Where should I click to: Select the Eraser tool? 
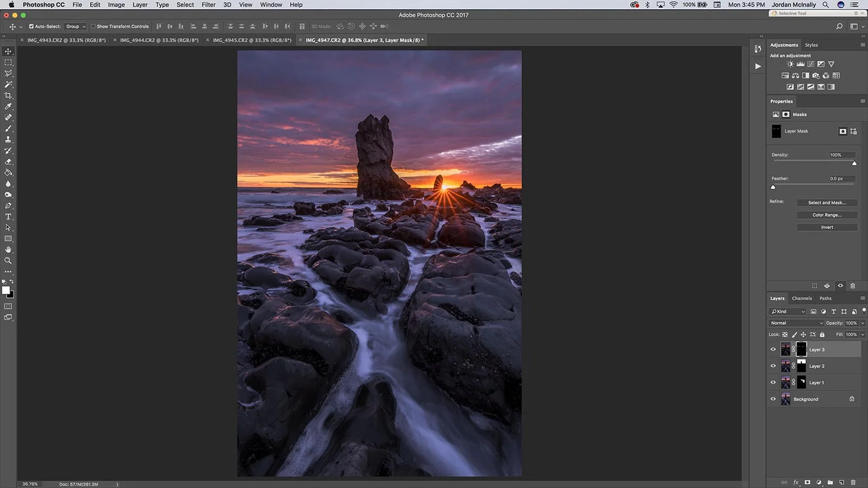(8, 162)
